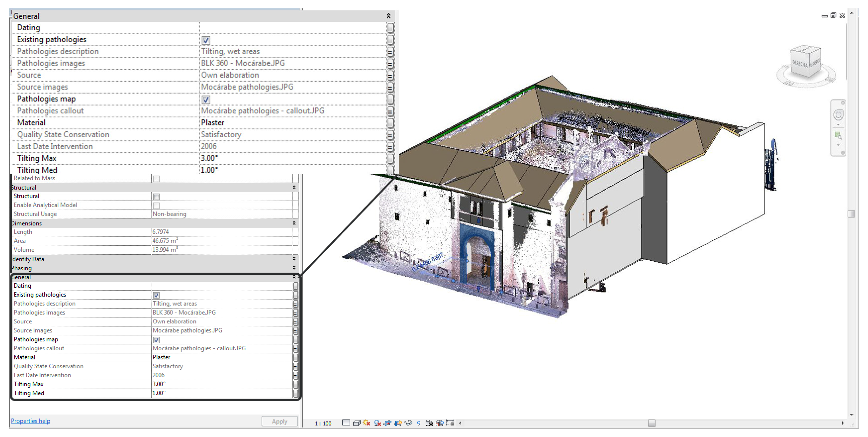Toggle the Pathologies map checkbox in bottom panel
Screen dimensions: 868x437
(x=156, y=340)
